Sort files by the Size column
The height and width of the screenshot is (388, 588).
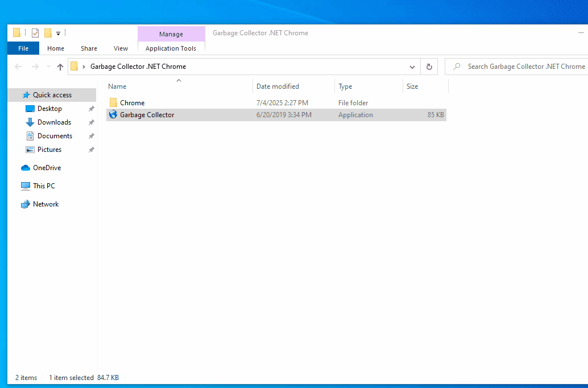[x=425, y=86]
